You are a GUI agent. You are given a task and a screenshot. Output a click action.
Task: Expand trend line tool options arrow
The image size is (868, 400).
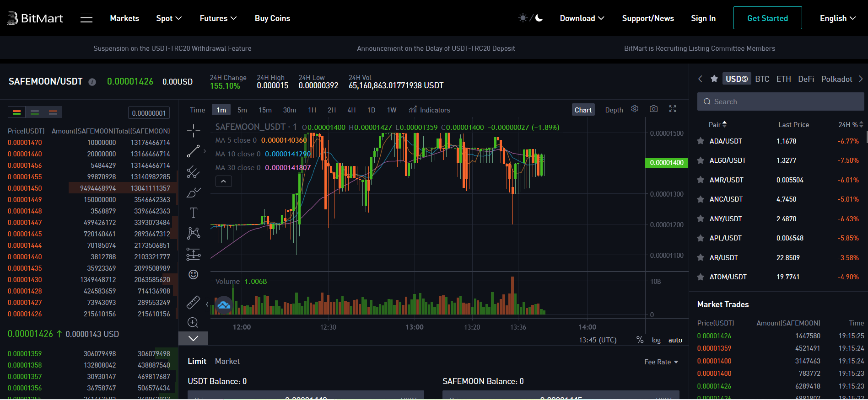pyautogui.click(x=205, y=151)
